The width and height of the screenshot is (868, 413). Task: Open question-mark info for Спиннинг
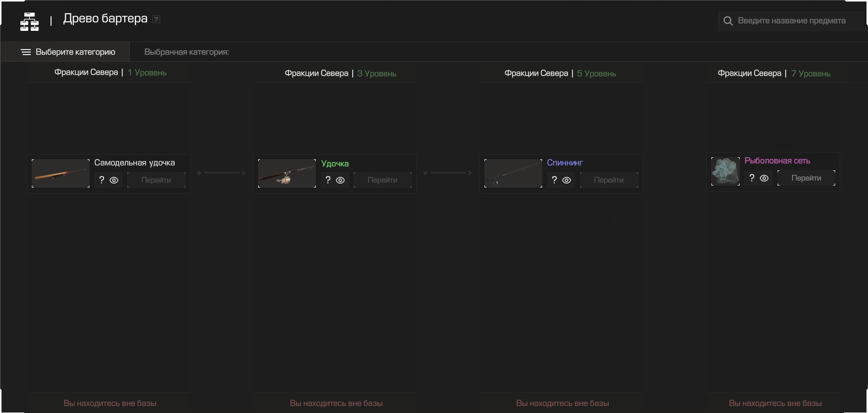(x=554, y=180)
